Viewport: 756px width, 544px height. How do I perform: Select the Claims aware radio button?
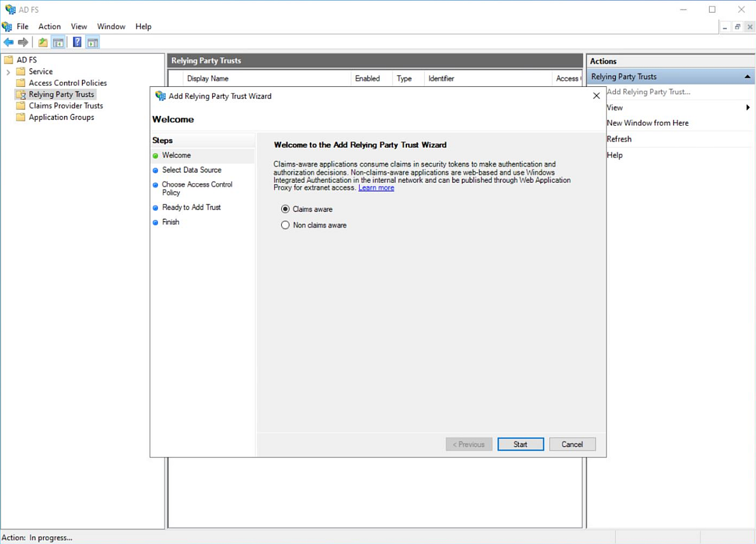(x=285, y=209)
